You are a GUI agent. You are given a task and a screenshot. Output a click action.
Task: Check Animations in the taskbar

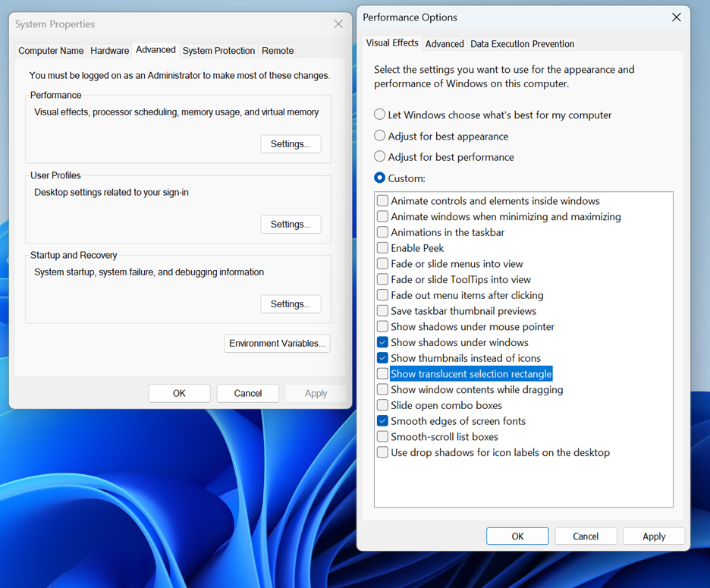(x=382, y=232)
